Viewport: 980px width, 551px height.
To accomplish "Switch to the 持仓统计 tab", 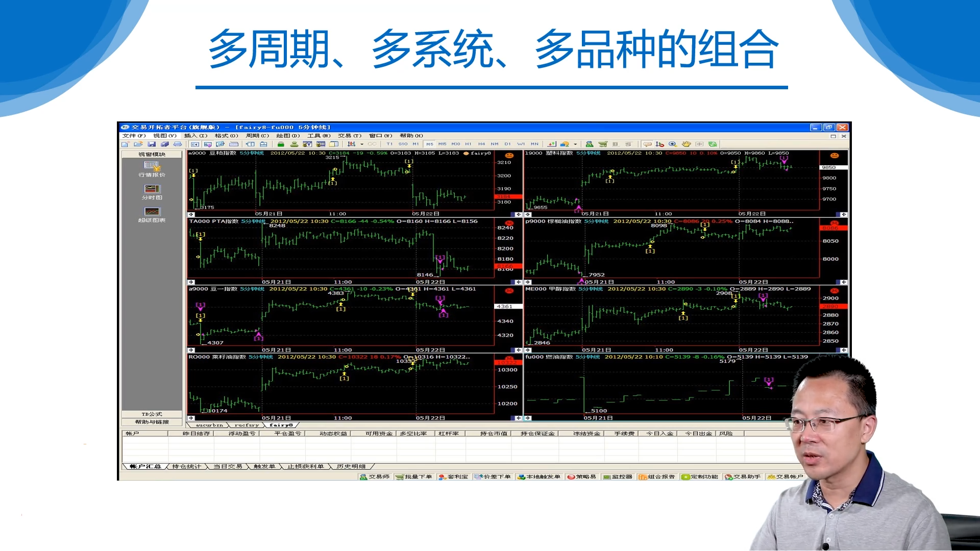I will pyautogui.click(x=186, y=466).
